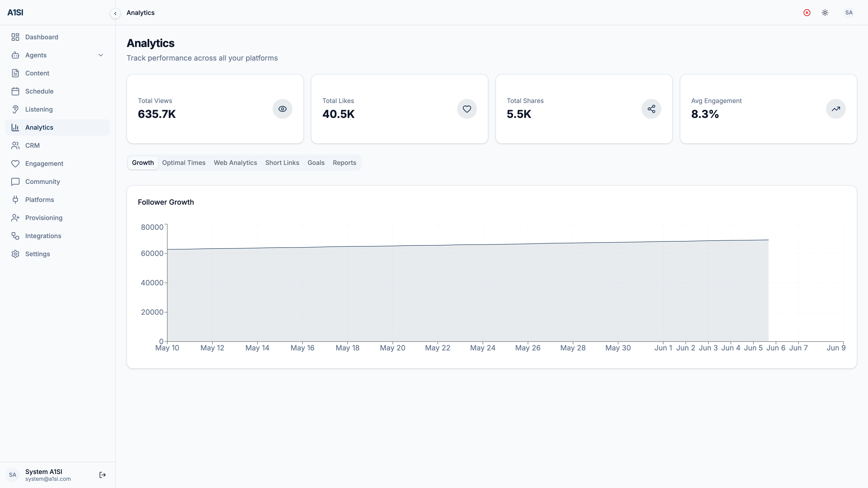Click the Analytics breadcrumb in header
The height and width of the screenshot is (488, 868).
point(141,12)
